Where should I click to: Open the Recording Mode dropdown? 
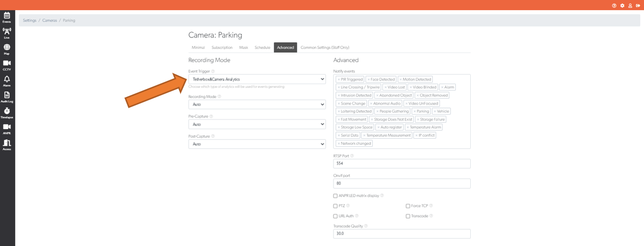[x=257, y=105]
